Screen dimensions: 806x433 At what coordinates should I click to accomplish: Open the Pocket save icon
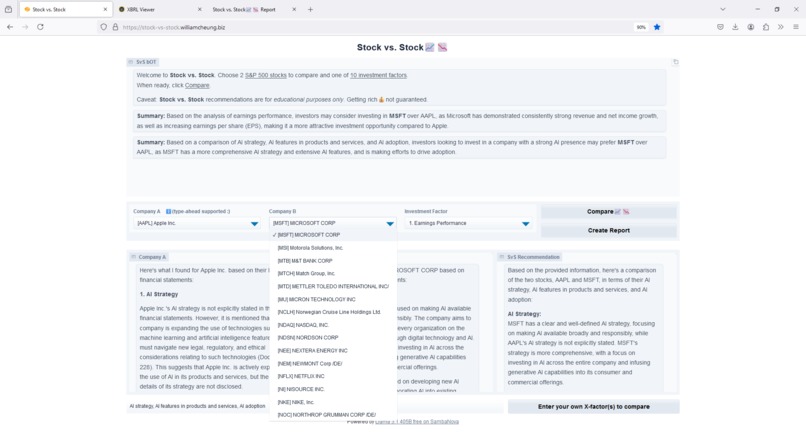point(720,27)
